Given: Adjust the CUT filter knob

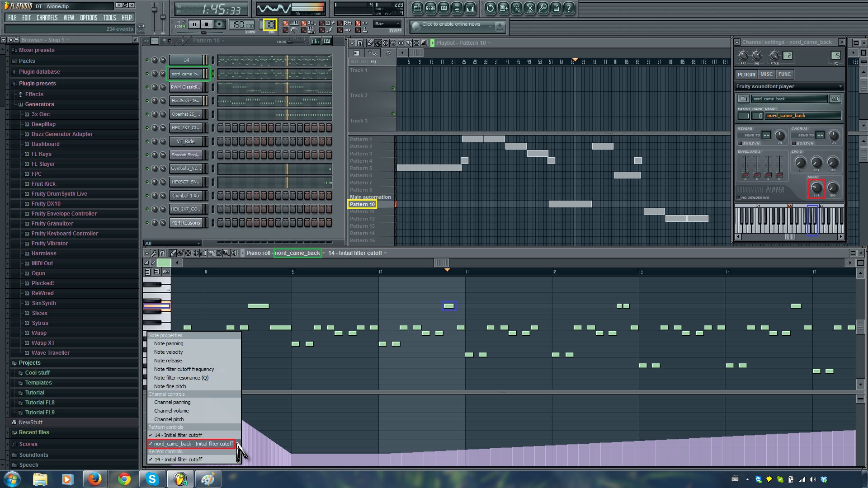Looking at the screenshot, I should (x=816, y=188).
